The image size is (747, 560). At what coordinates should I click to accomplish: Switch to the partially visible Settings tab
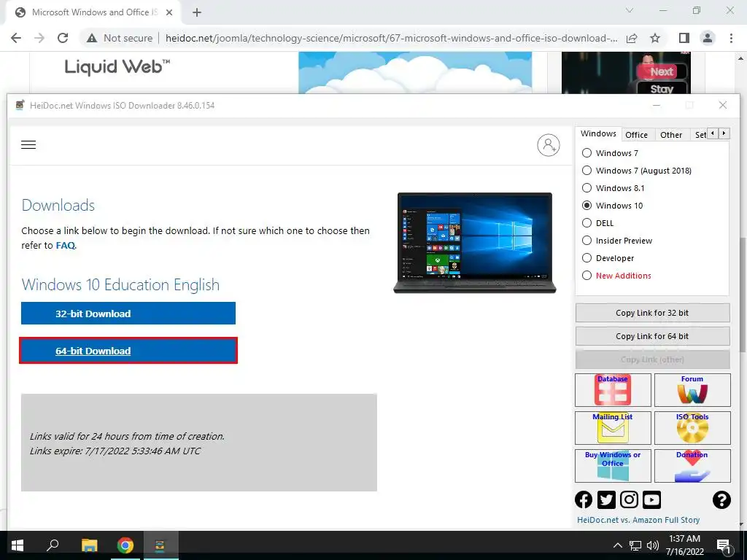700,135
